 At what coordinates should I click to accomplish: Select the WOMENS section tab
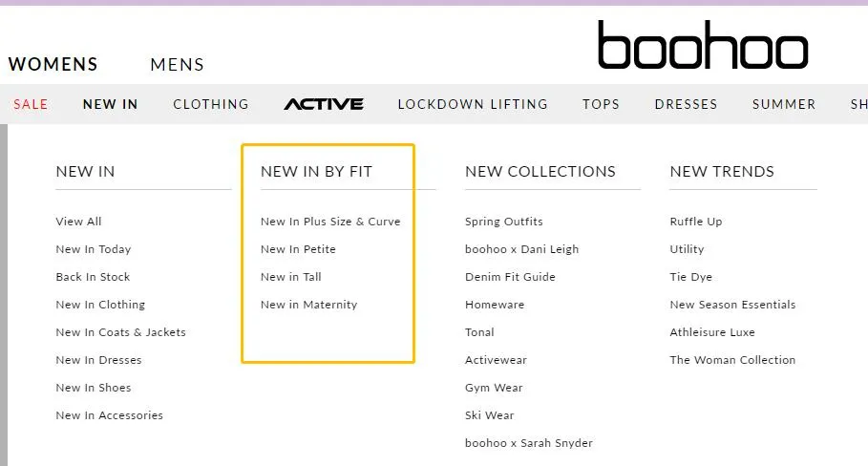click(53, 64)
